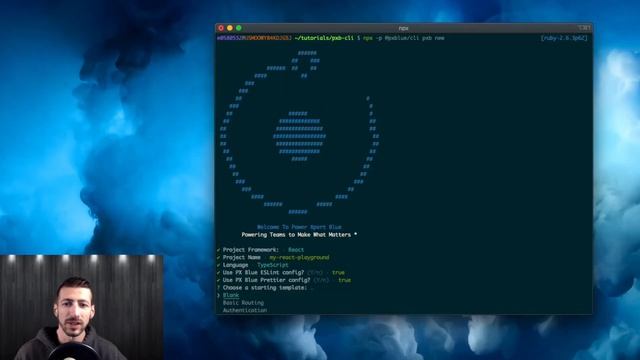Select the Authentication template option

(245, 310)
